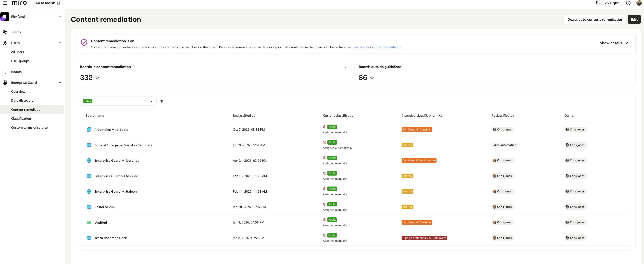Collapse the Users section
Screen dimensions: 644x264
[60, 43]
